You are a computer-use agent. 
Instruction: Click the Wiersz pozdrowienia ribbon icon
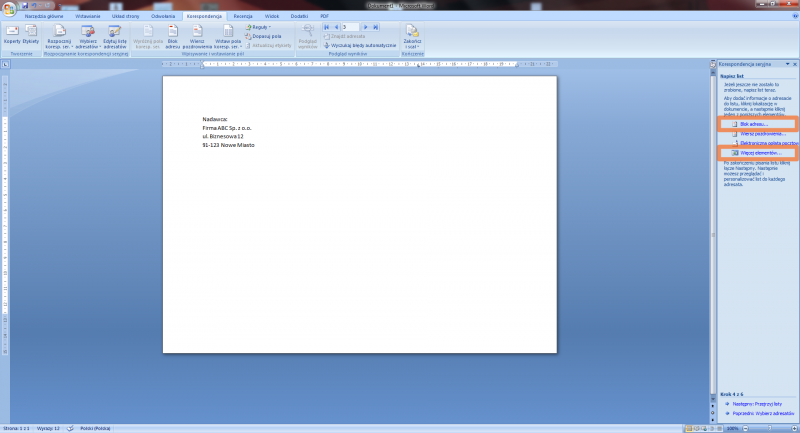(197, 37)
